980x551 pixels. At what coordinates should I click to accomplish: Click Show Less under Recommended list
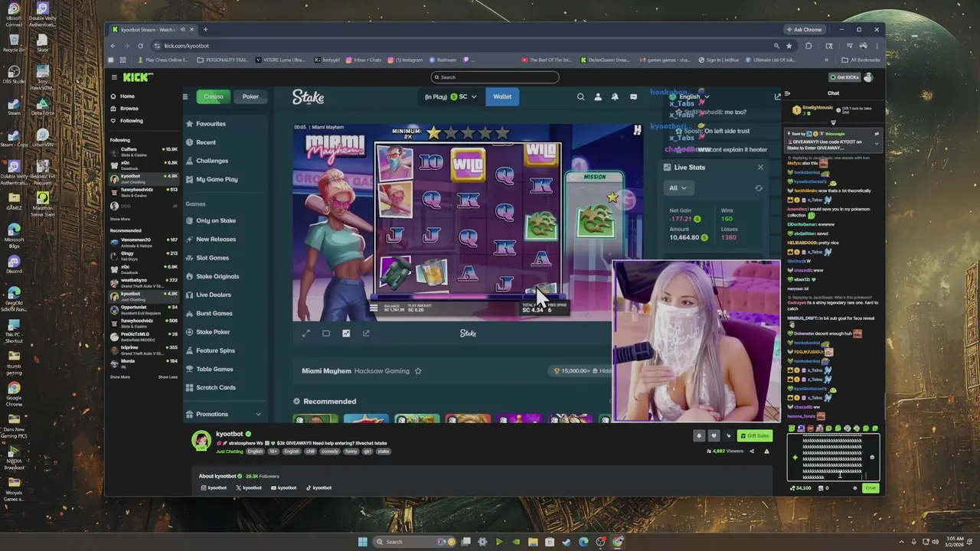(168, 377)
